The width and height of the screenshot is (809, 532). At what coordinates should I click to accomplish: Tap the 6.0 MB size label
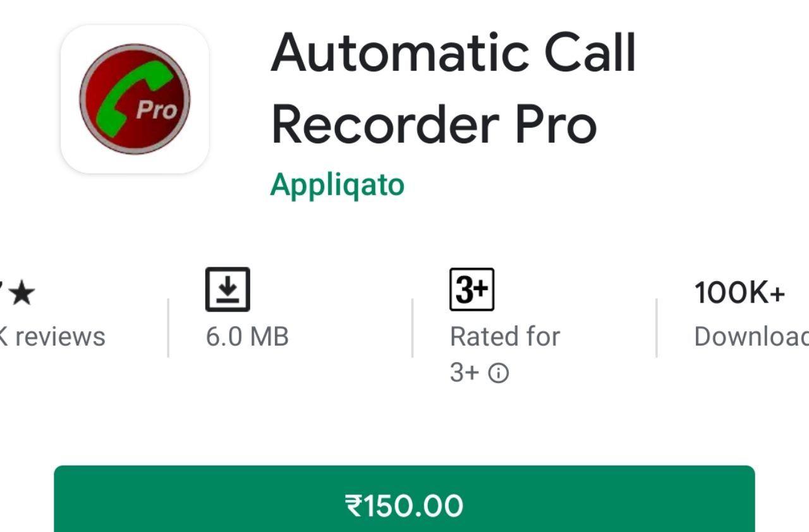247,337
